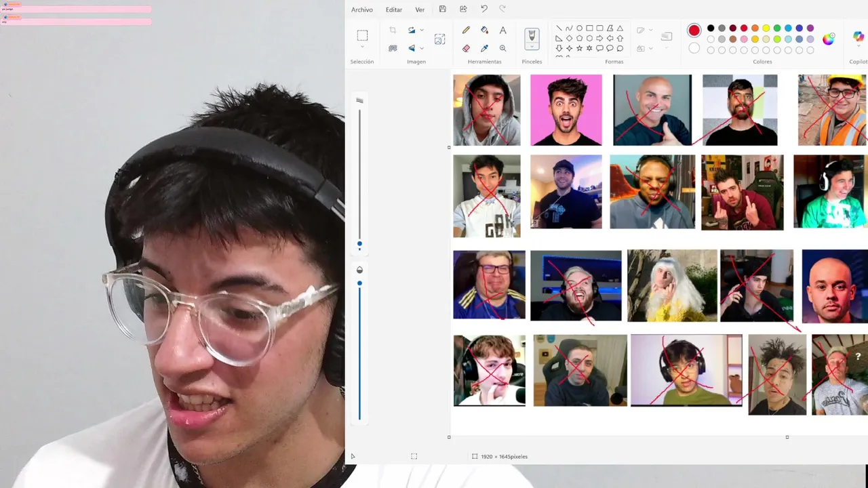Click the canvas size text 1920 × 1645píxeles
868x488 pixels.
504,457
